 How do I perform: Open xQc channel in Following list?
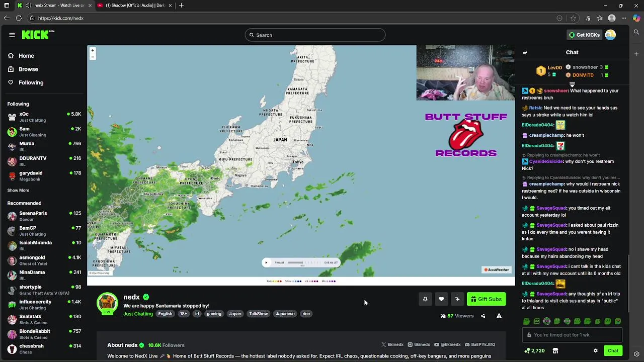pos(43,117)
